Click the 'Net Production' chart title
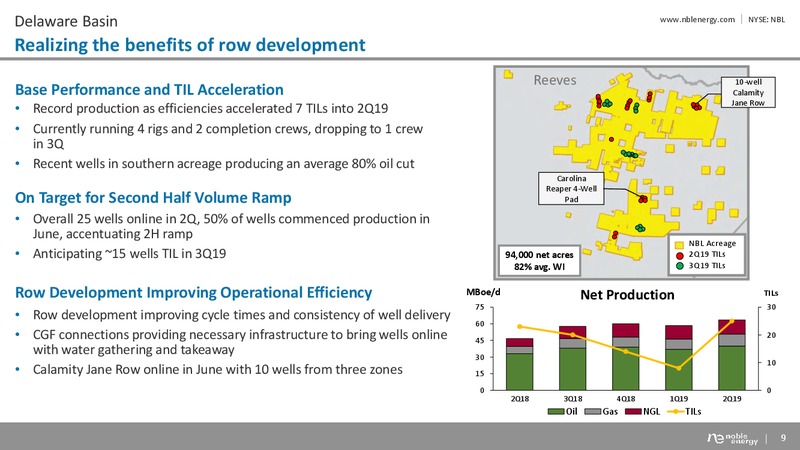This screenshot has height=450, width=800. [627, 295]
